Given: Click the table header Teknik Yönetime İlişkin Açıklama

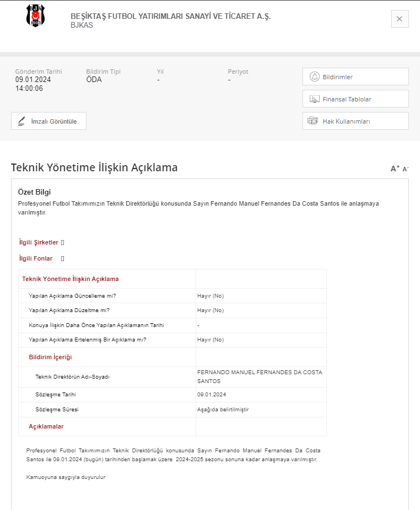Looking at the screenshot, I should [70, 279].
